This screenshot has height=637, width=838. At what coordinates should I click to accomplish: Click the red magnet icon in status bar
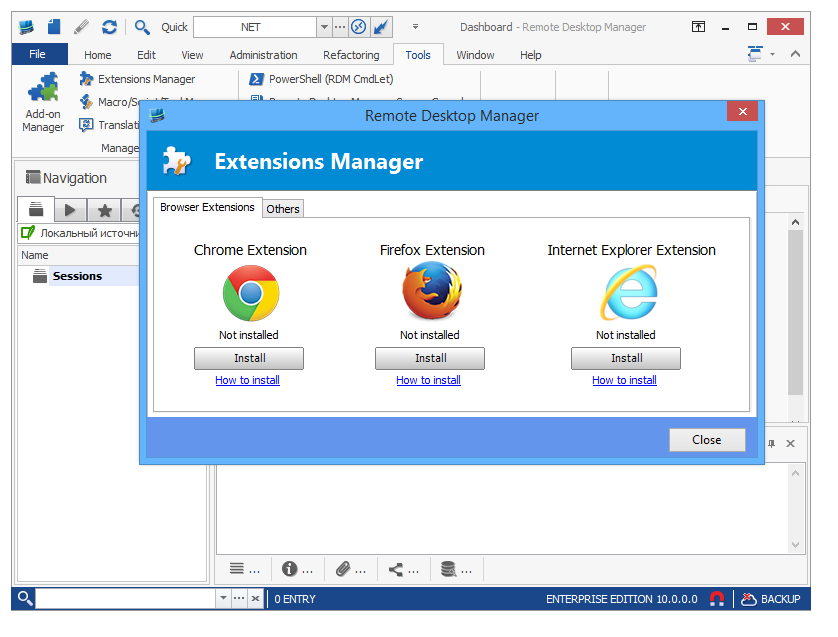click(717, 599)
